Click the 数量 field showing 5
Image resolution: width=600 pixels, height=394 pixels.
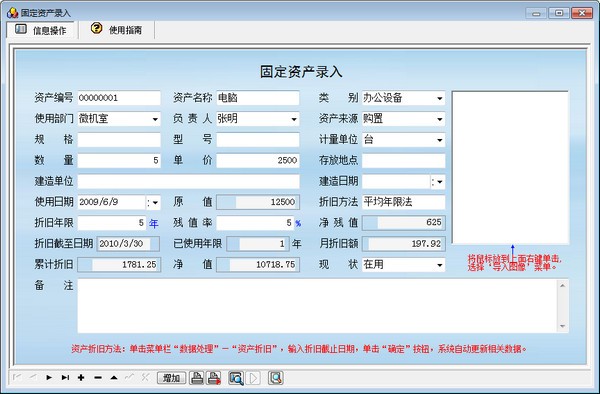tap(119, 160)
